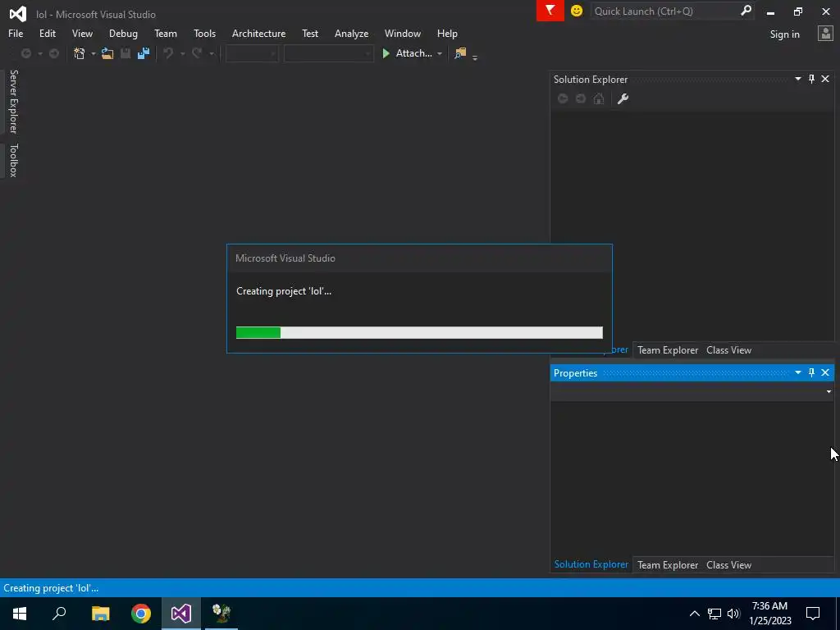Screen dimensions: 840x630
Task: Open Solution Explorer window position dropdown
Action: point(797,79)
